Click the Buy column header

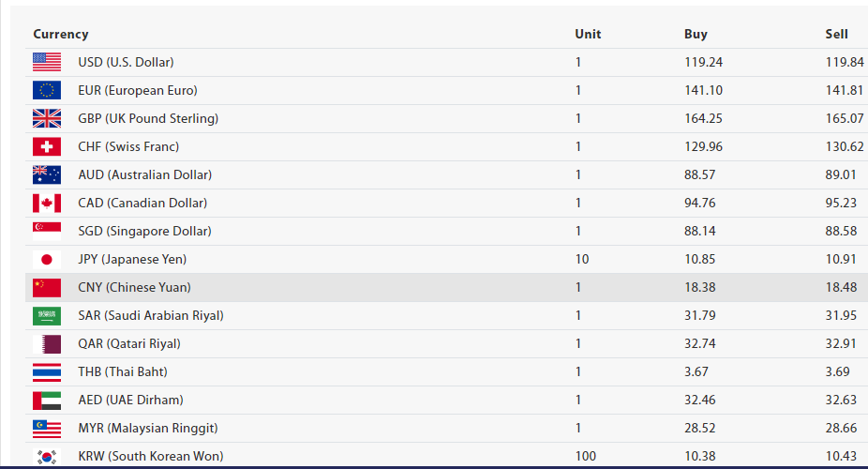pos(696,34)
